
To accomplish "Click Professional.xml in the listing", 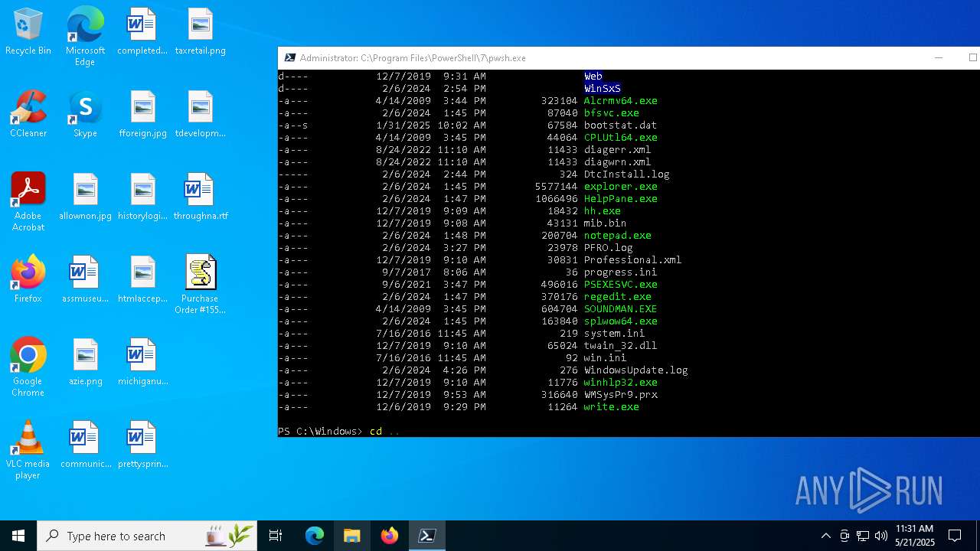I will 632,259.
